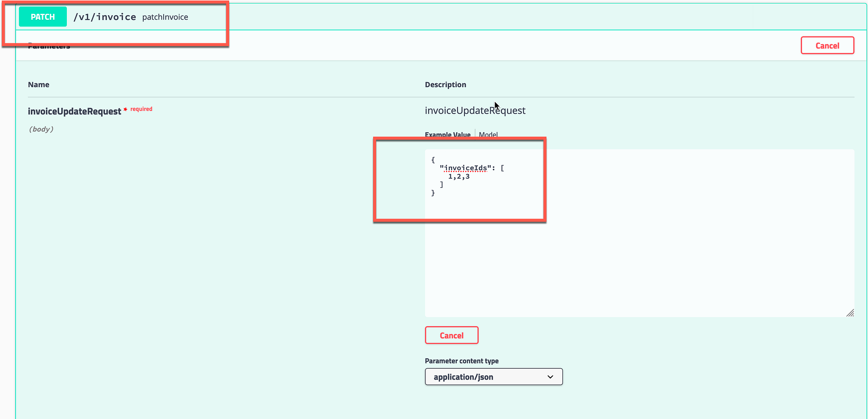Viewport: 868px width, 419px height.
Task: Click the application/json dropdown chevron
Action: pos(550,376)
